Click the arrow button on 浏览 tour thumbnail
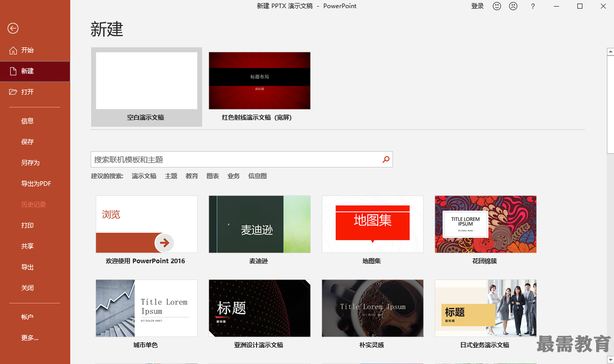The height and width of the screenshot is (364, 614). 164,243
